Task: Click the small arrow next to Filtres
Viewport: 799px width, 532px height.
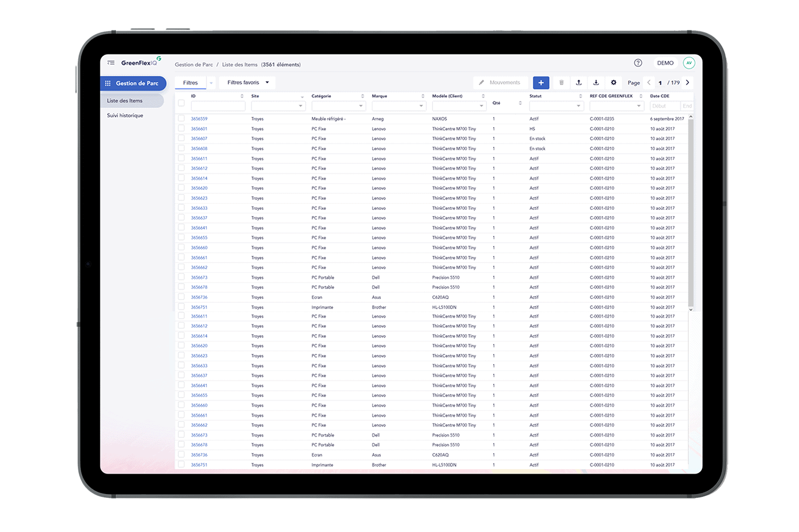Action: (211, 83)
